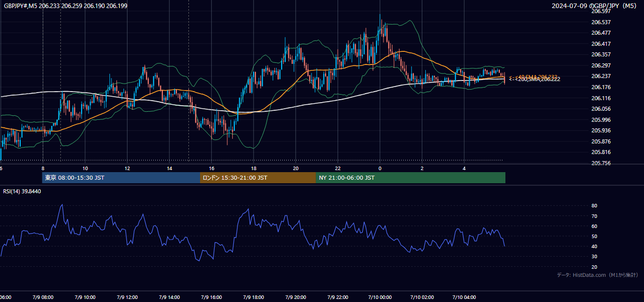The height and width of the screenshot is (302, 644).
Task: Click hour label 12 under the price chart
Action: tap(127, 168)
